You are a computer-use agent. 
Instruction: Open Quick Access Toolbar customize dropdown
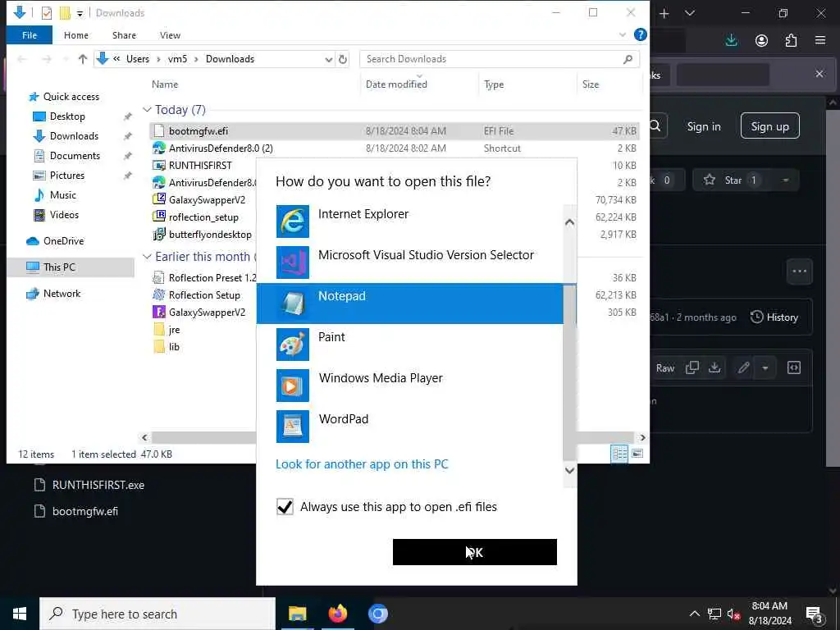click(x=80, y=13)
